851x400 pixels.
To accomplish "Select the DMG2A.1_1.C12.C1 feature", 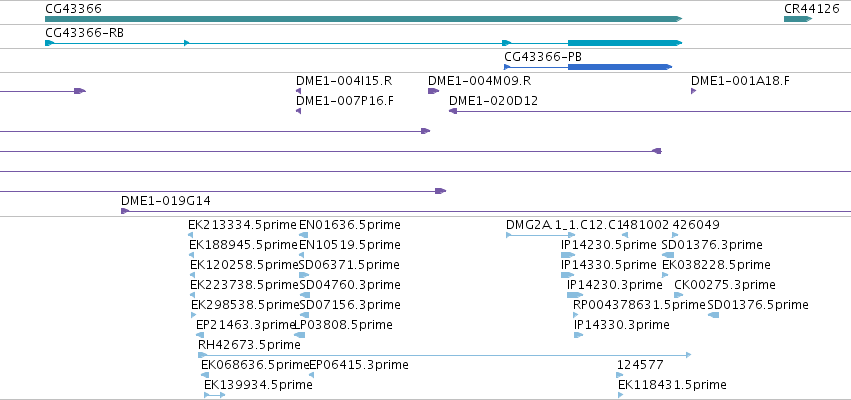I will click(541, 235).
